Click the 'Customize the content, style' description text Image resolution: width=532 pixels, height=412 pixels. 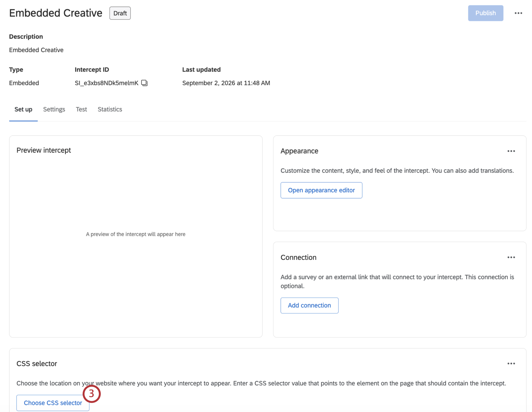click(397, 171)
